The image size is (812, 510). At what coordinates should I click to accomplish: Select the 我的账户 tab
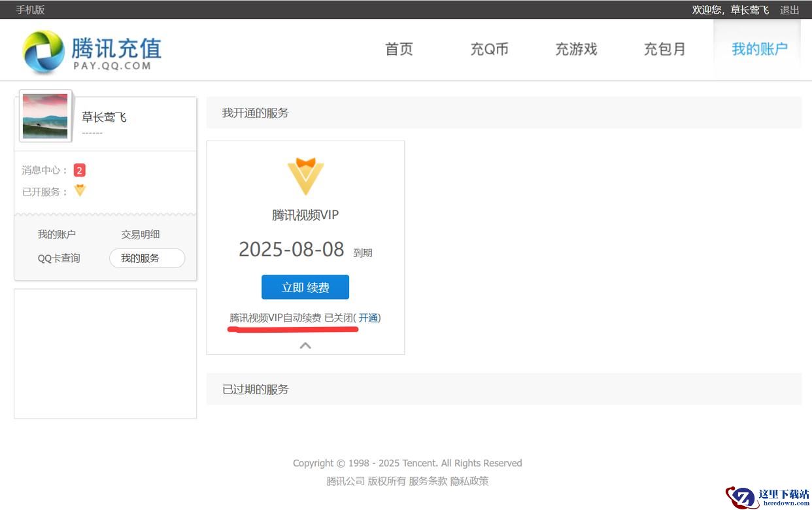(x=759, y=49)
